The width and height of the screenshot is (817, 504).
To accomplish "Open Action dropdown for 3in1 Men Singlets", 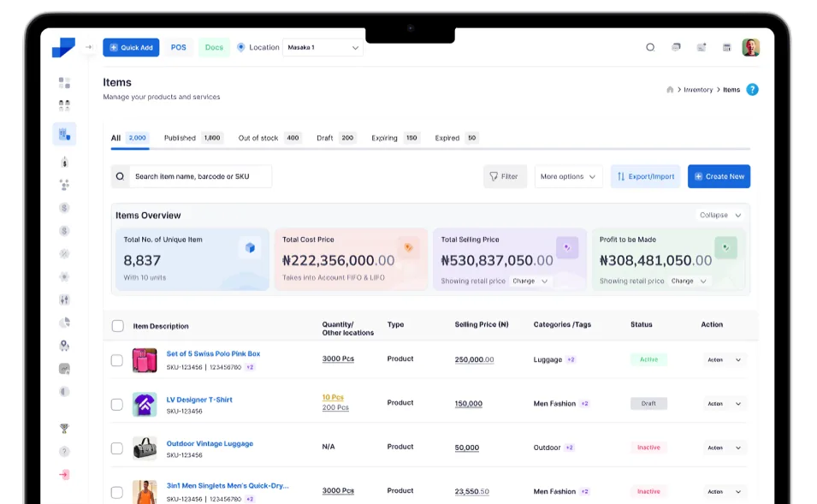I will pos(725,491).
